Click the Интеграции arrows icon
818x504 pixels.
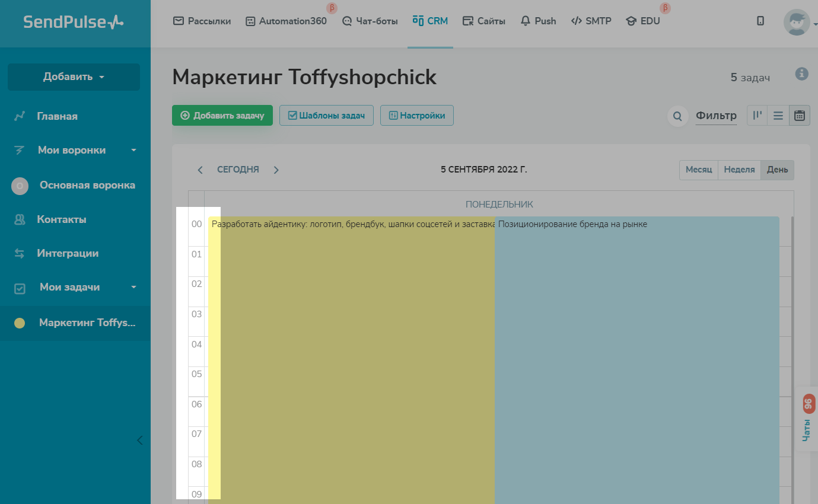pyautogui.click(x=20, y=253)
